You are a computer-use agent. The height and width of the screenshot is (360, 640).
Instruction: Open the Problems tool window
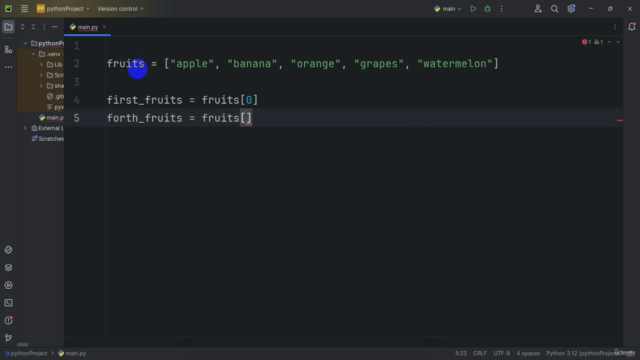[x=8, y=320]
